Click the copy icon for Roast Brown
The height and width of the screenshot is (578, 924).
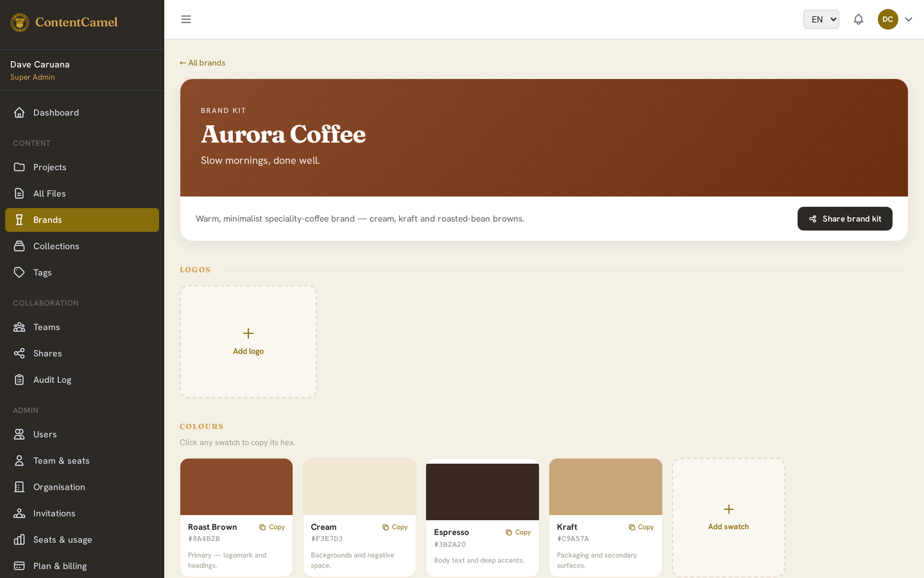(262, 527)
